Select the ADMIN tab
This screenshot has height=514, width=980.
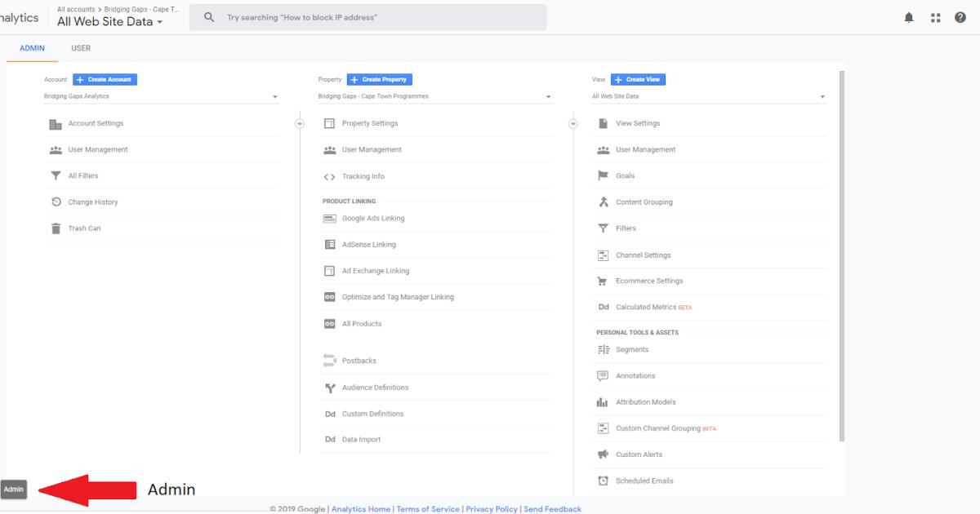point(32,48)
